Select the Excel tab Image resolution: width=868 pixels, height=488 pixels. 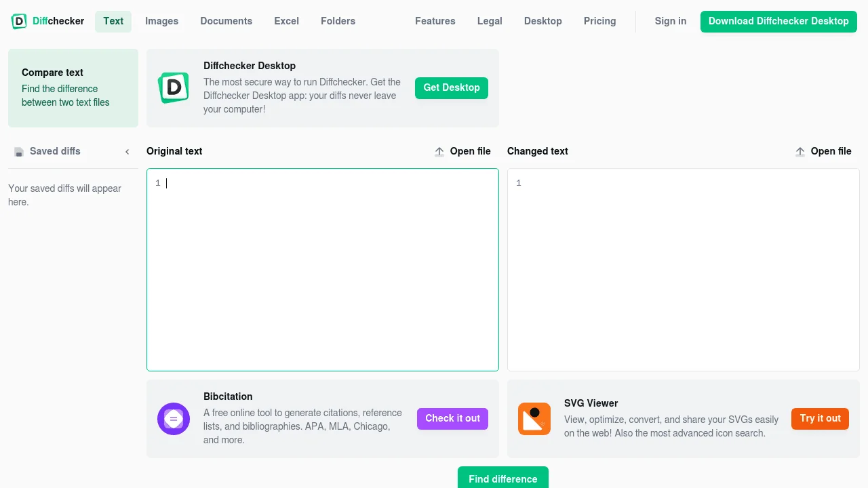(x=286, y=21)
